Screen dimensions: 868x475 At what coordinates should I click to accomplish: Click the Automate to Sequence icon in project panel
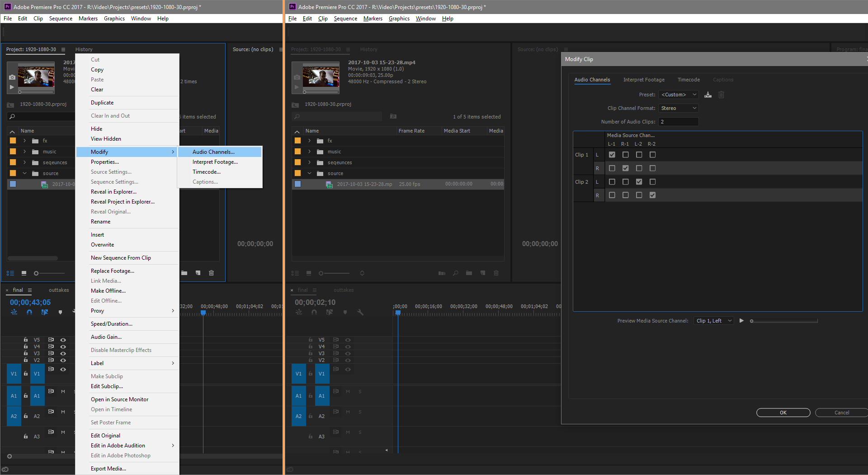442,273
